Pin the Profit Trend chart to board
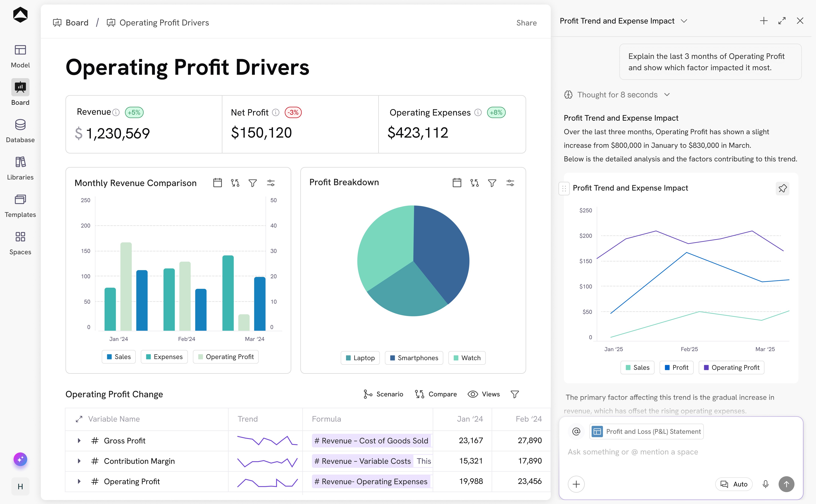Viewport: 816px width, 504px height. pos(782,188)
